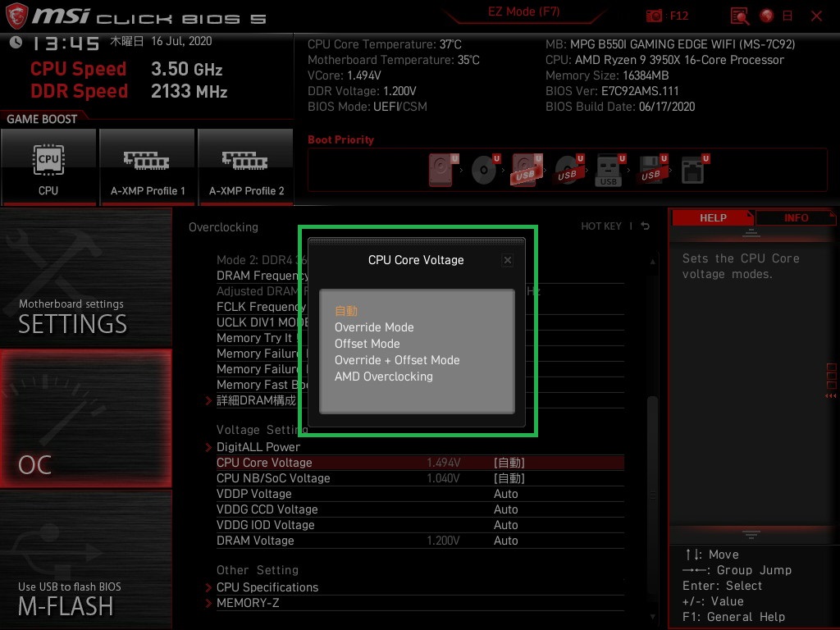Choose Override + Offset Mode option

coord(397,360)
